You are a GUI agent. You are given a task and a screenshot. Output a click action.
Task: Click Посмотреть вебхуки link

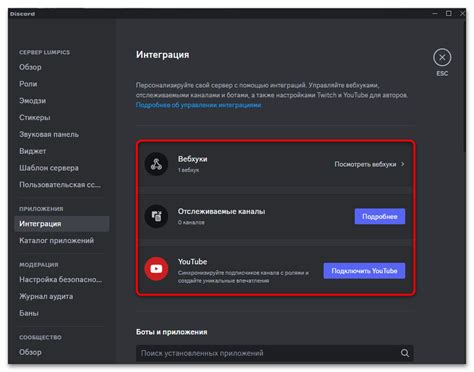pyautogui.click(x=365, y=164)
